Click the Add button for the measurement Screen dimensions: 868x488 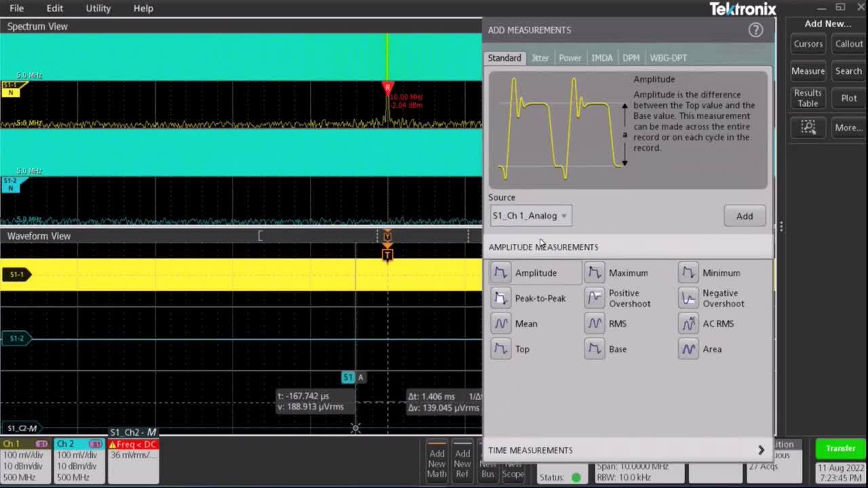[744, 216]
